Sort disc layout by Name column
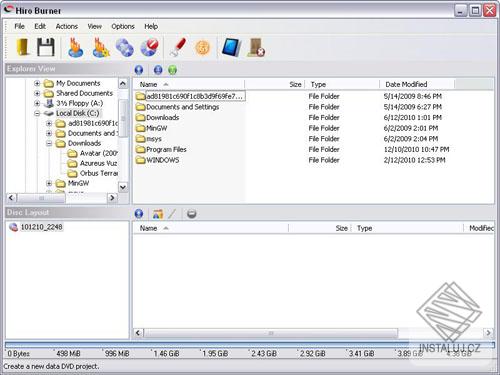This screenshot has width=500, height=375. point(211,228)
